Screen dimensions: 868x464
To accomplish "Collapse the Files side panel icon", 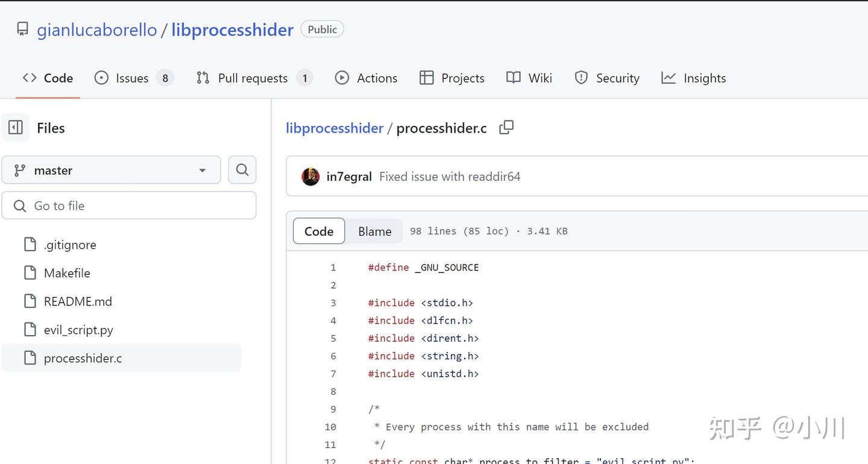I will 16,128.
